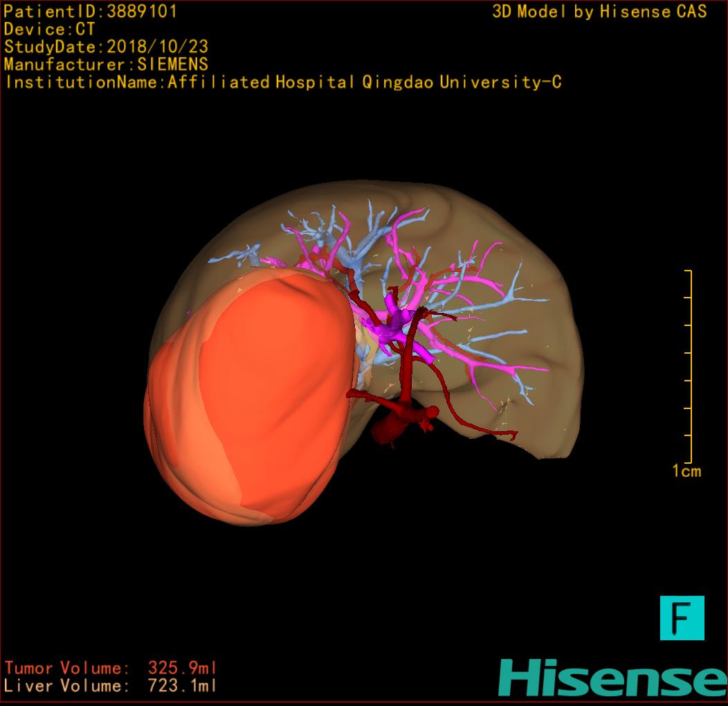Click the Tumor Volume 325.9ml readout
Viewport: 728px width, 706px height.
click(111, 668)
